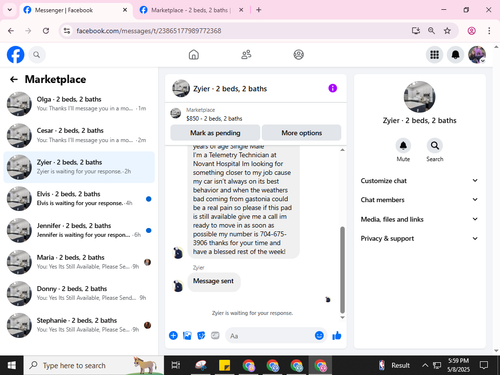Open Stephanie - 2 beds, 2 baths chat
The image size is (500, 375).
(x=79, y=325)
